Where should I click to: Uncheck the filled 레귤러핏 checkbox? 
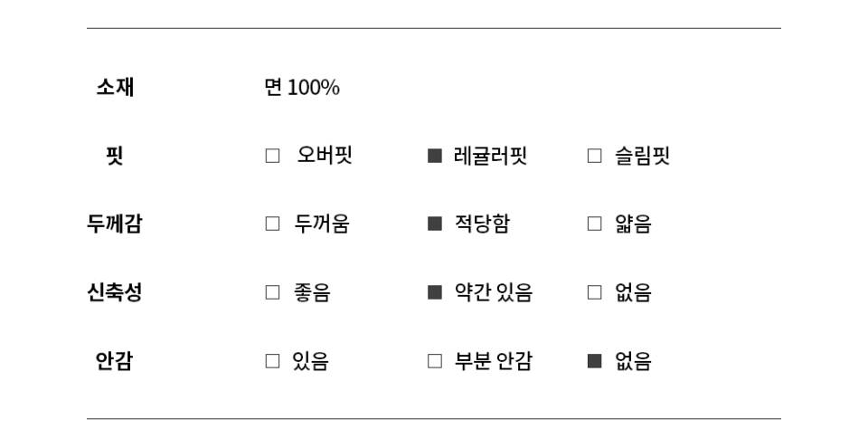click(435, 156)
